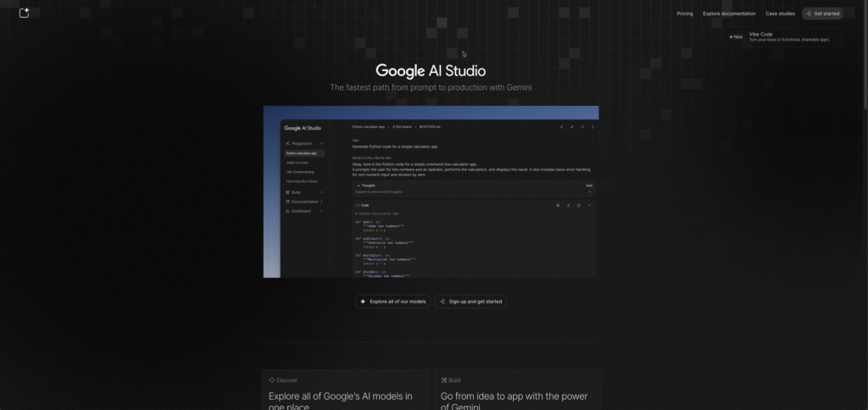Viewport: 868px width, 410px height.
Task: Go to Explore documentation in top nav
Action: 728,14
